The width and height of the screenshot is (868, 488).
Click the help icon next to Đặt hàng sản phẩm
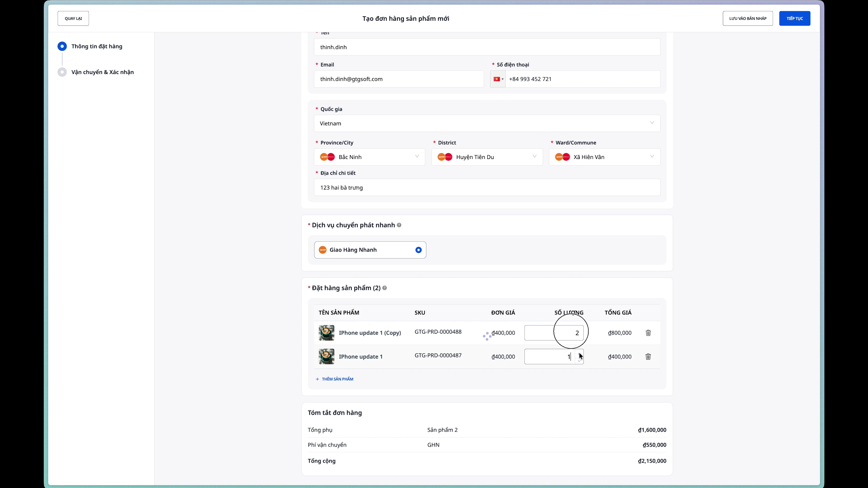coord(384,288)
